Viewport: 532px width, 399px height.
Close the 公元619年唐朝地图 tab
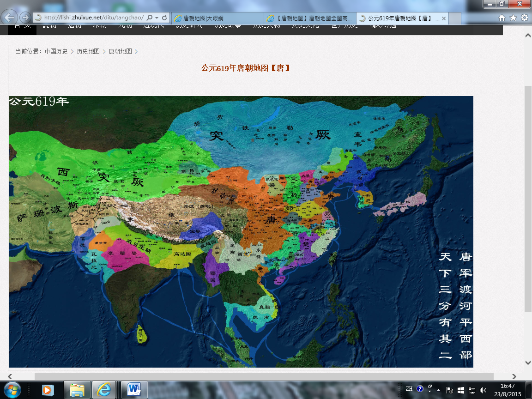tap(444, 18)
